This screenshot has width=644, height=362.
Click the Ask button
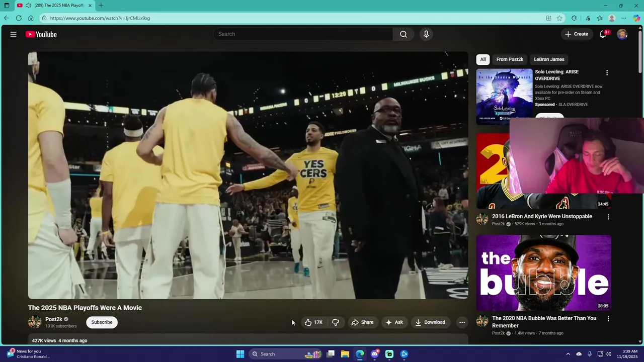tap(394, 322)
